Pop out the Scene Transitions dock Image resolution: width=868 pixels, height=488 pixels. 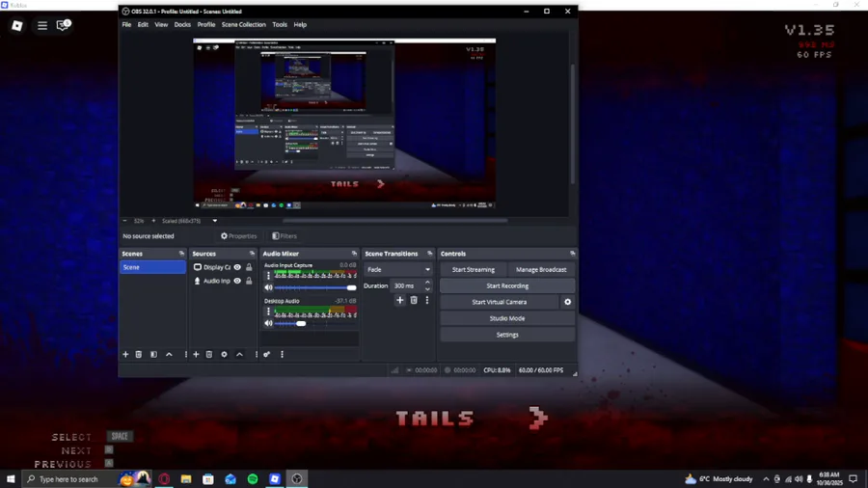[x=429, y=254]
